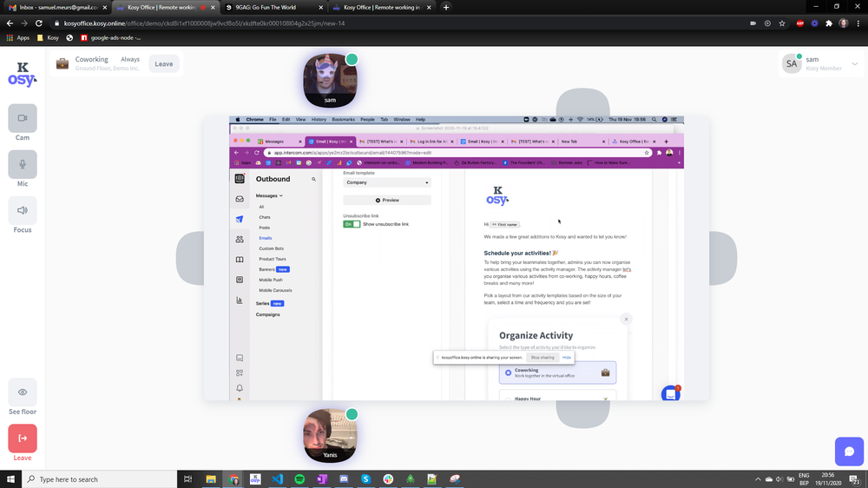Open Skype from the taskbar
Viewport: 868px width, 488px height.
pyautogui.click(x=366, y=479)
